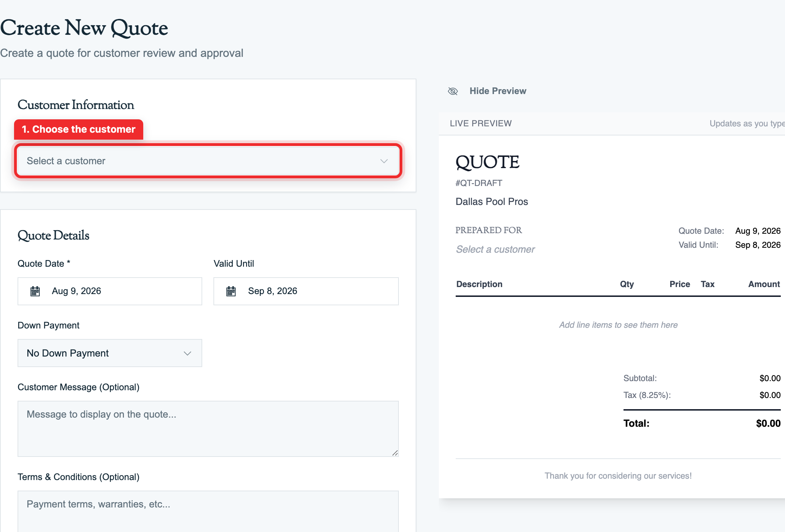Click the PREPARED FOR label
This screenshot has width=785, height=532.
coord(489,230)
